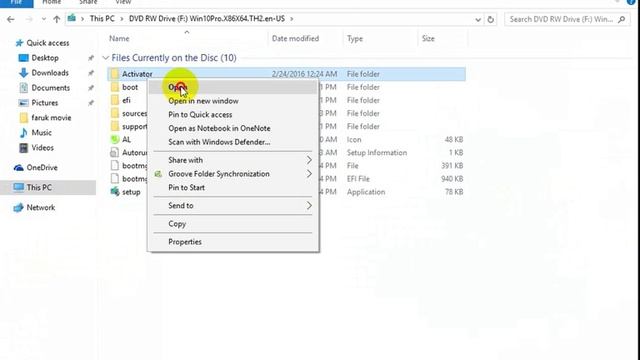Open Downloads in the navigation pane
Screen dimensions: 640x360
tap(50, 73)
